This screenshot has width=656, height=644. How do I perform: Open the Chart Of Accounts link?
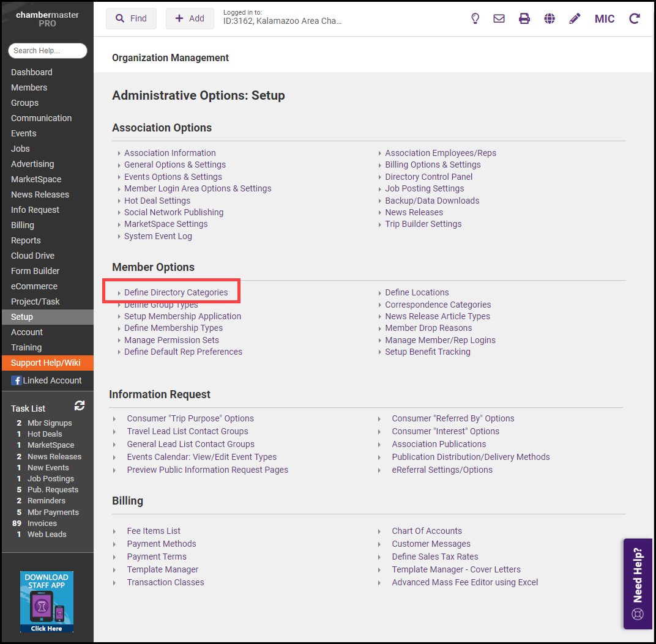tap(427, 531)
